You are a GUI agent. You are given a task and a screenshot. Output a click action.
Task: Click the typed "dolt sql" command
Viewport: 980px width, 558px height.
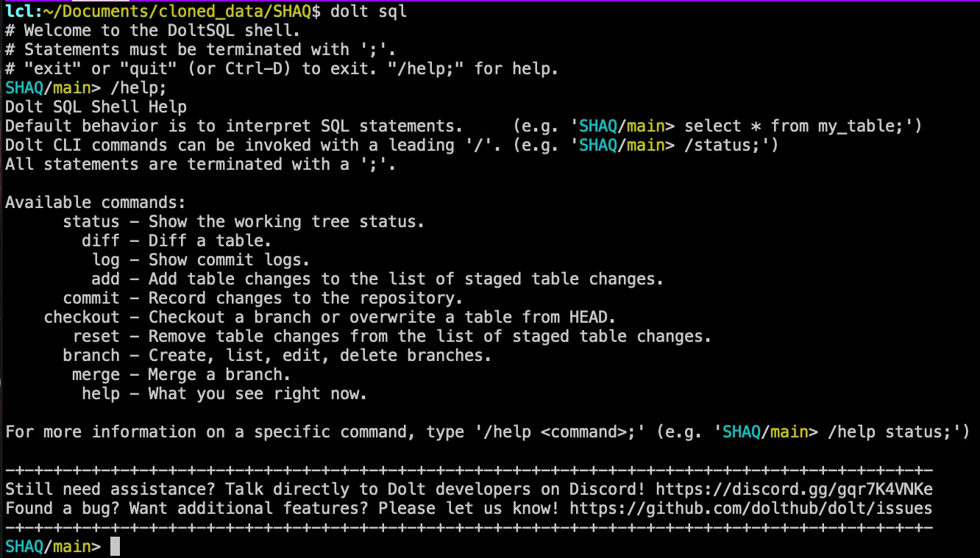click(369, 11)
